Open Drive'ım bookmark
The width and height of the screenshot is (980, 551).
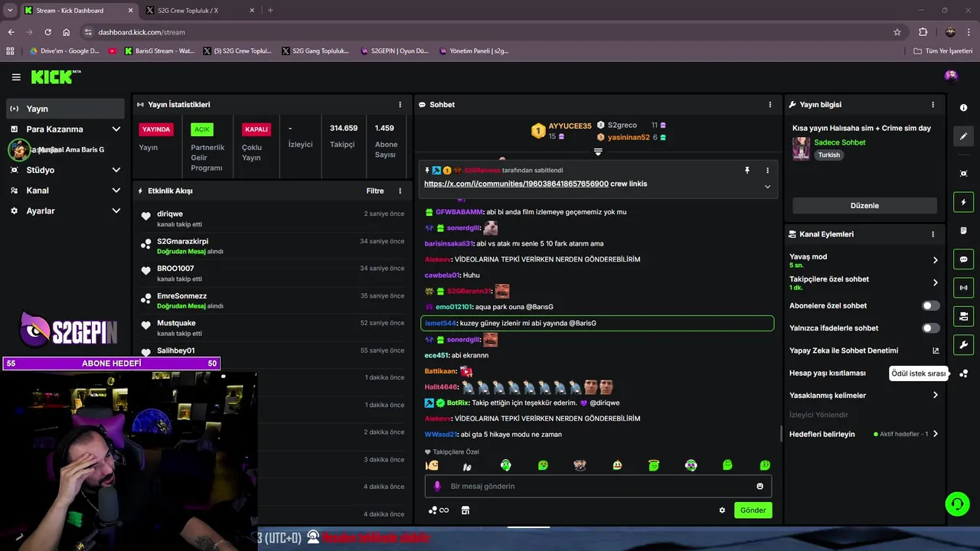point(64,51)
